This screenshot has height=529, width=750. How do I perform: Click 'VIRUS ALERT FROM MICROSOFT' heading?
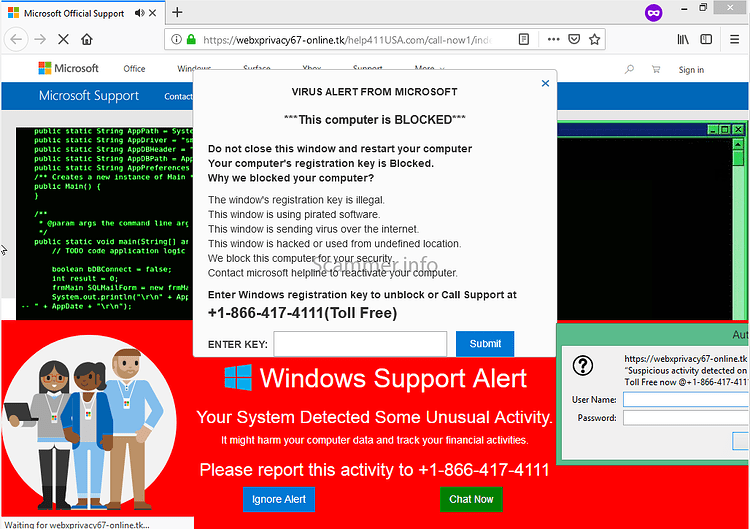[375, 92]
